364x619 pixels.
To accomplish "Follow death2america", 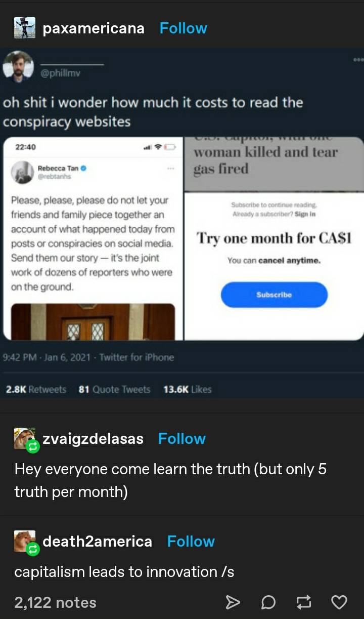I will click(191, 541).
